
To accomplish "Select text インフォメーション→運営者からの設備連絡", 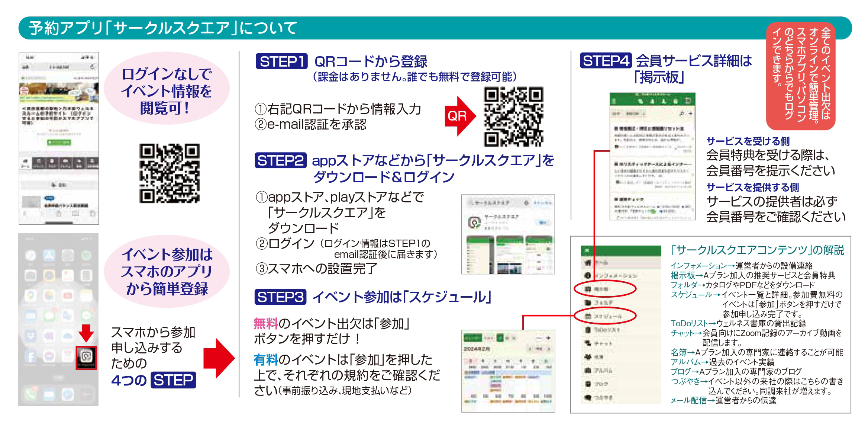I will (741, 266).
